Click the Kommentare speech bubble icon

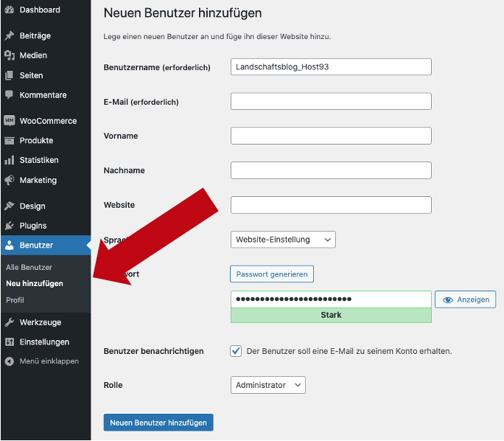(x=10, y=95)
